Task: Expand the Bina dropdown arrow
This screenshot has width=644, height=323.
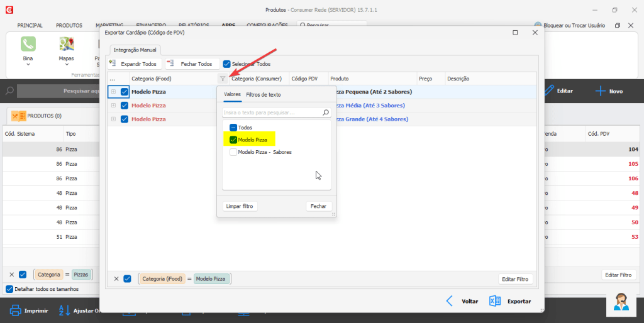Action: pos(28,65)
